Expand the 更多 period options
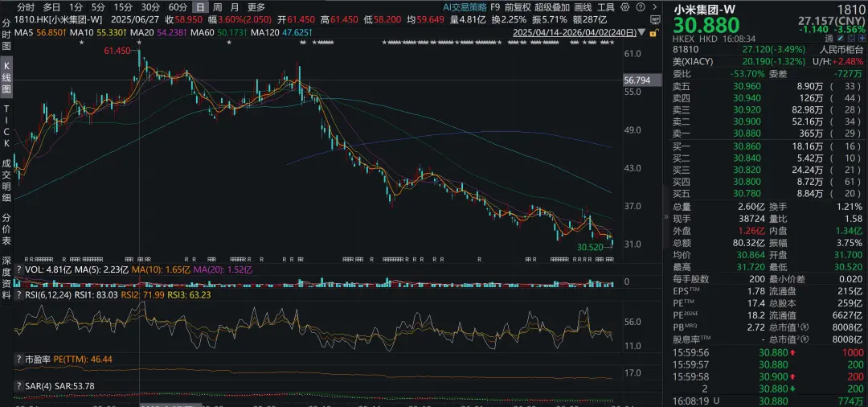This screenshot has width=868, height=407. [x=256, y=7]
